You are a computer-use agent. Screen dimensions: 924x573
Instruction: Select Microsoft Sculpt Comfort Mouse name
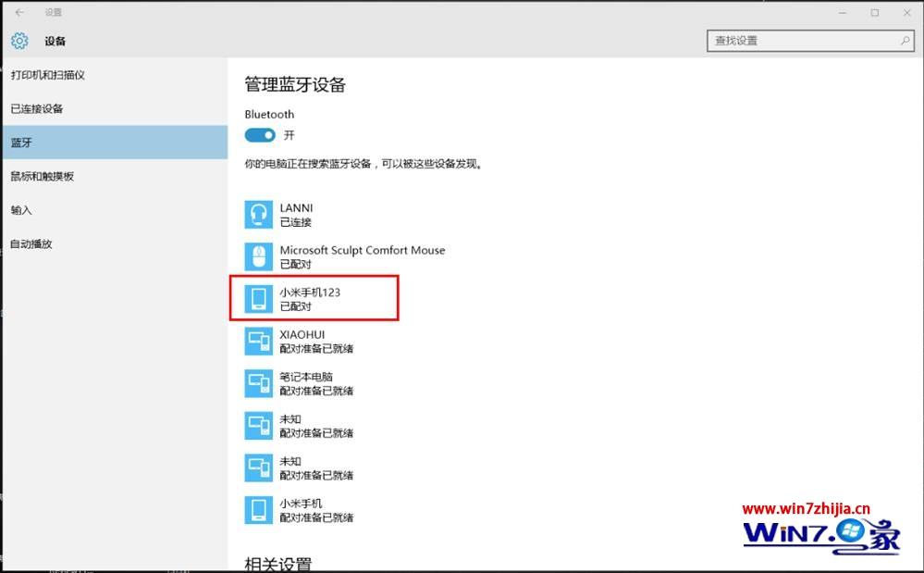click(363, 250)
